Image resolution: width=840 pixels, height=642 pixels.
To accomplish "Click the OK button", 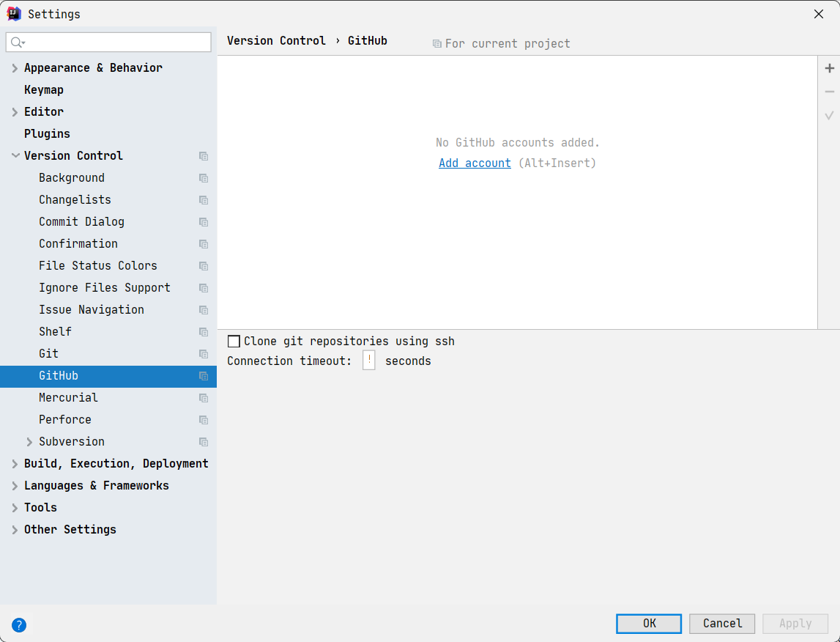I will [649, 623].
